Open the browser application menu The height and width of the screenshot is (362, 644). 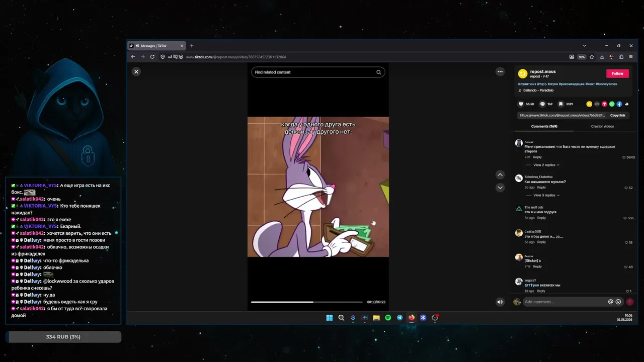click(x=631, y=57)
